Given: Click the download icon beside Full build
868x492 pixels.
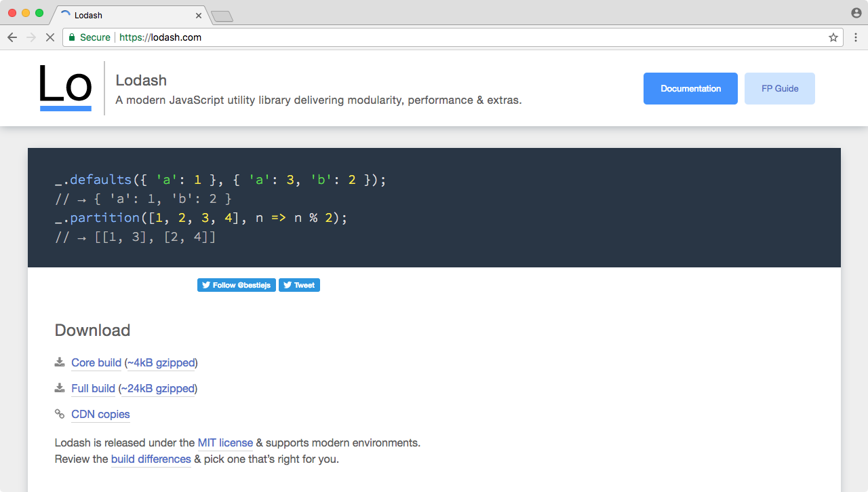Looking at the screenshot, I should [x=60, y=388].
